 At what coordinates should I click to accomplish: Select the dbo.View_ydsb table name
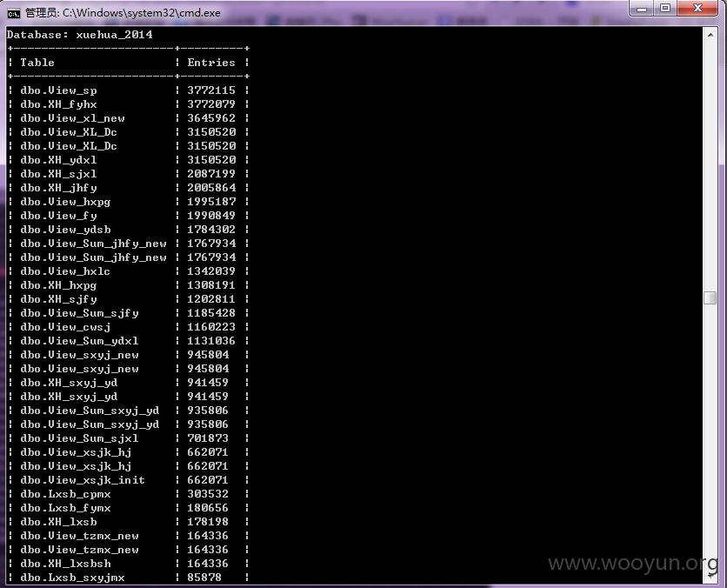pyautogui.click(x=65, y=230)
